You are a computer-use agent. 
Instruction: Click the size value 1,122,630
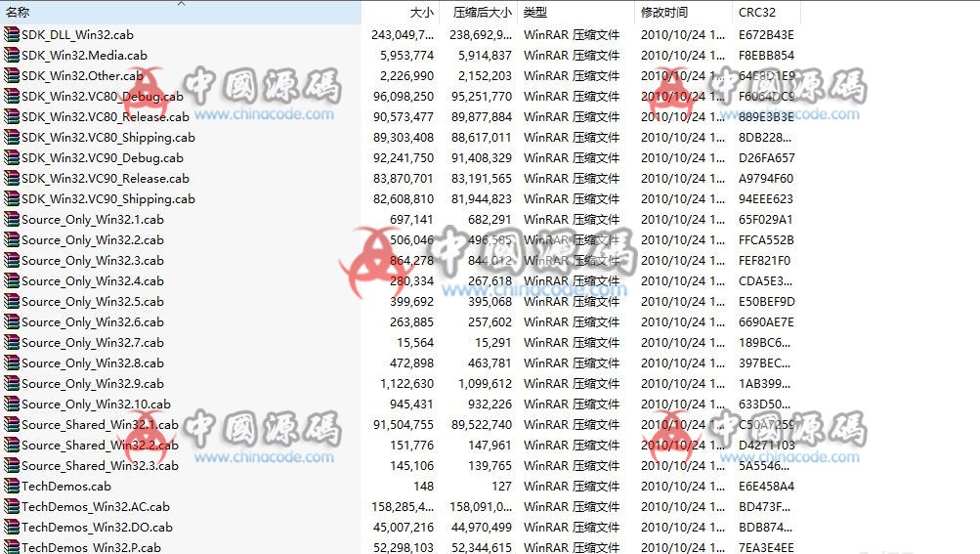pyautogui.click(x=406, y=384)
